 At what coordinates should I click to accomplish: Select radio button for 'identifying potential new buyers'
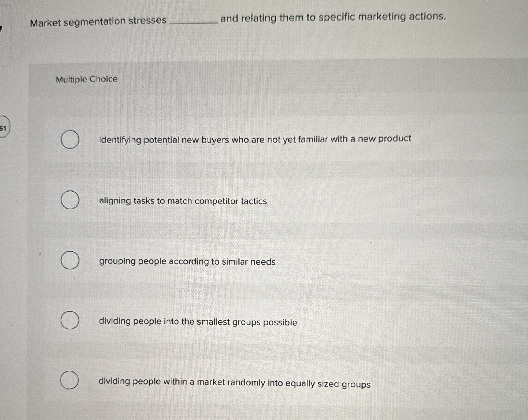(70, 140)
